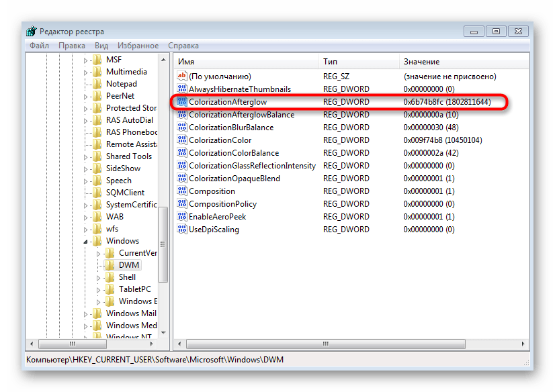Click the Speech folder icon
The image size is (555, 392).
[x=97, y=181]
